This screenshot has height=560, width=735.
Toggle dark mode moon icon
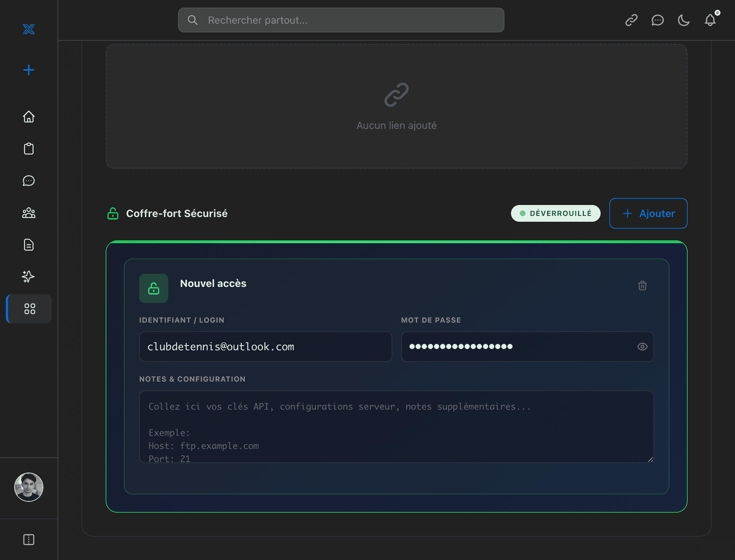click(x=684, y=20)
